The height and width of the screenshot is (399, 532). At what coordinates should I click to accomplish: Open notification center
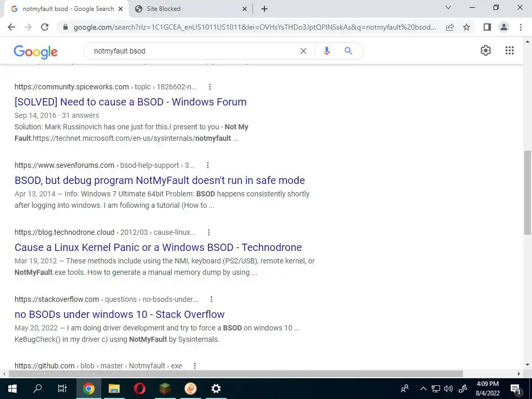coord(515,389)
